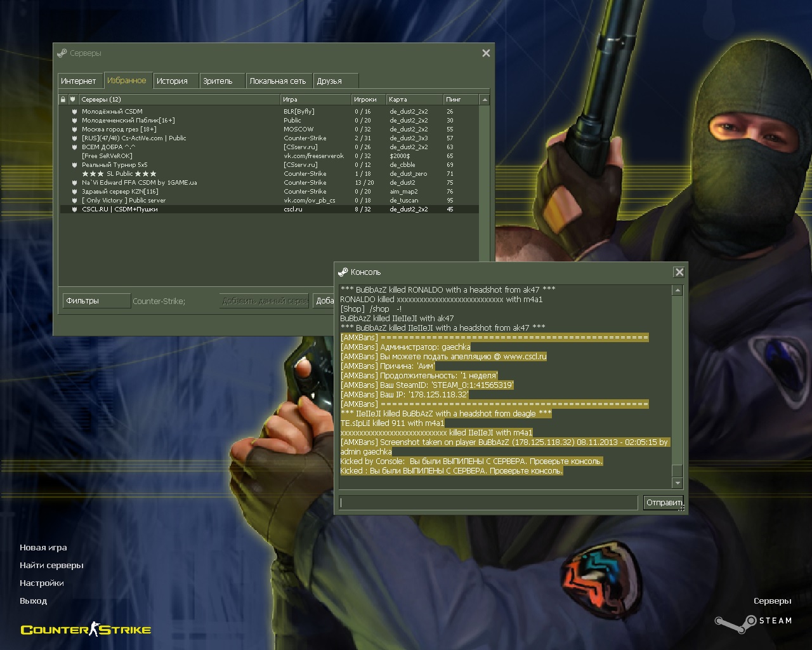
Task: Select the ★★★ SL Public ★★★ row
Action: tap(269, 174)
